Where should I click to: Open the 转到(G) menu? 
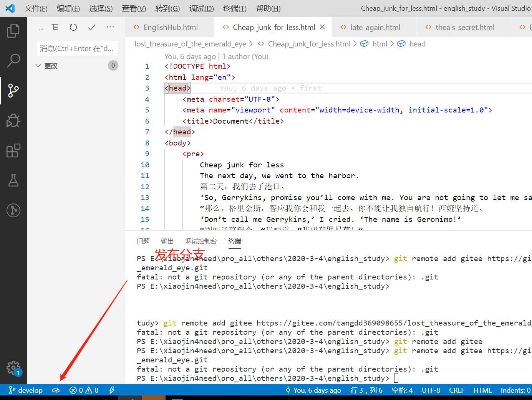pos(167,8)
